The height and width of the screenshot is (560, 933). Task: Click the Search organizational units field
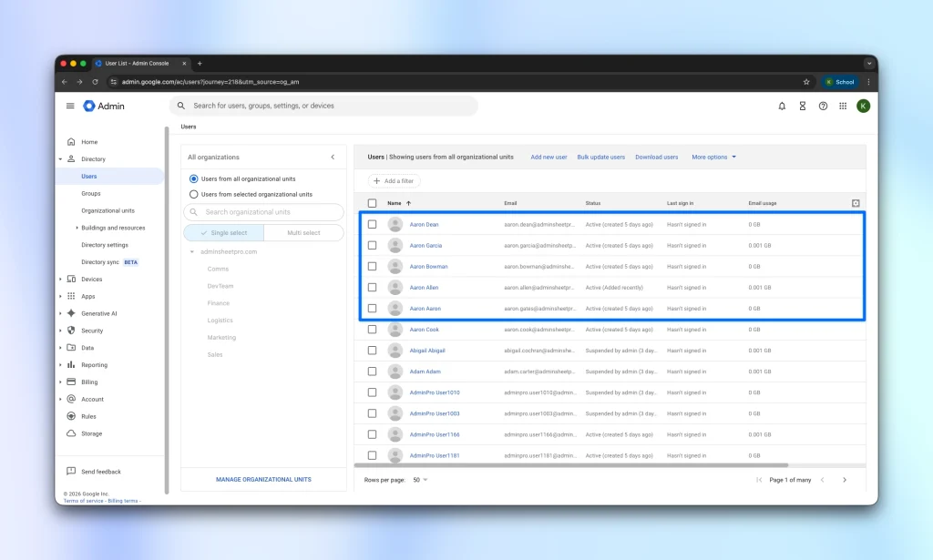click(x=264, y=212)
